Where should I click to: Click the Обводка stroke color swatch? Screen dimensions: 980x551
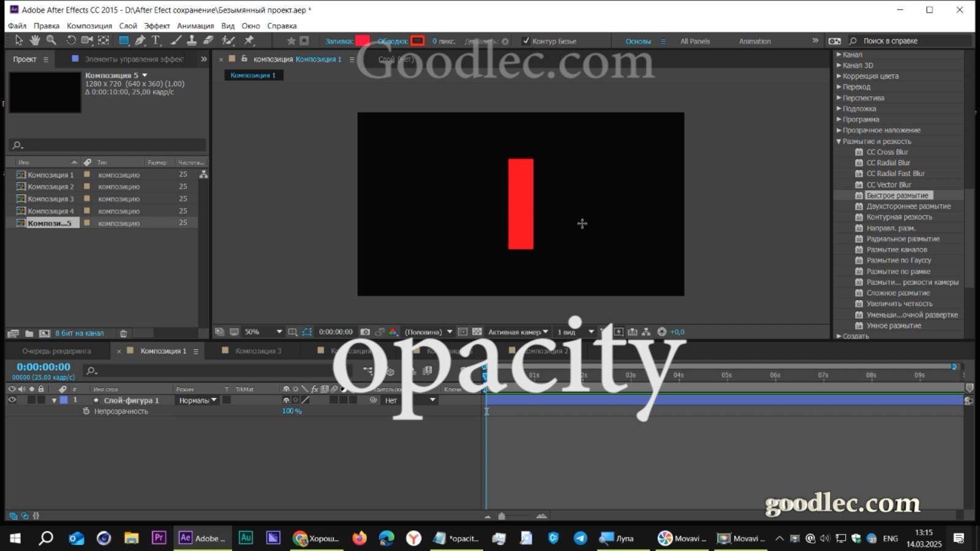point(418,41)
